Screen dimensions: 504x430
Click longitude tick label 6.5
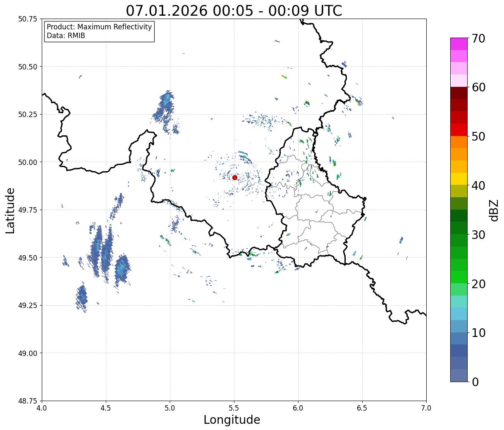(x=362, y=408)
